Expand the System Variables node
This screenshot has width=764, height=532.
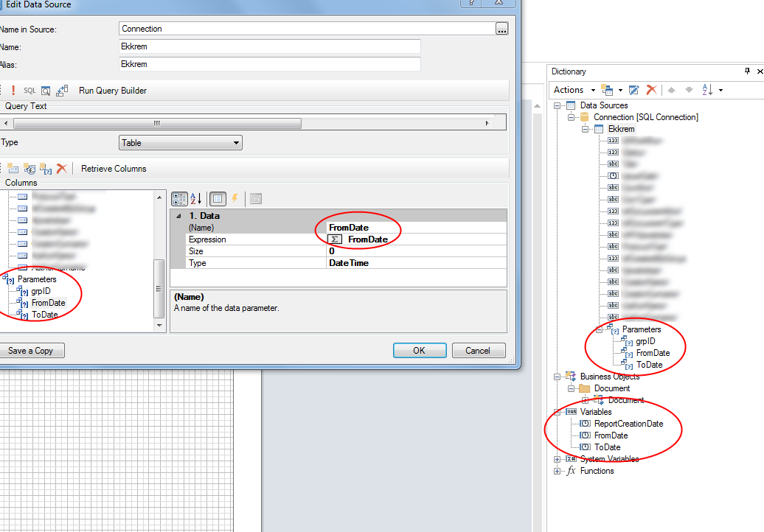point(557,459)
